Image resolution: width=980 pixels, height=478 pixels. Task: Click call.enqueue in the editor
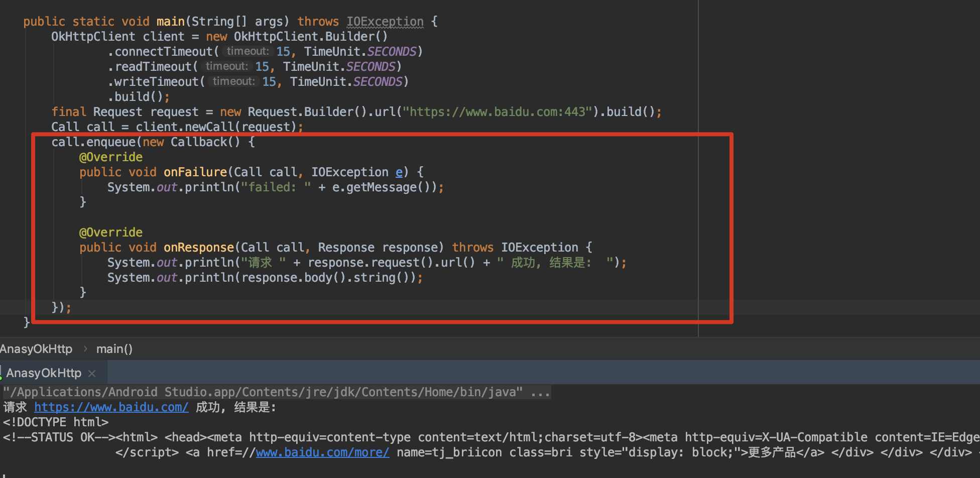(93, 142)
